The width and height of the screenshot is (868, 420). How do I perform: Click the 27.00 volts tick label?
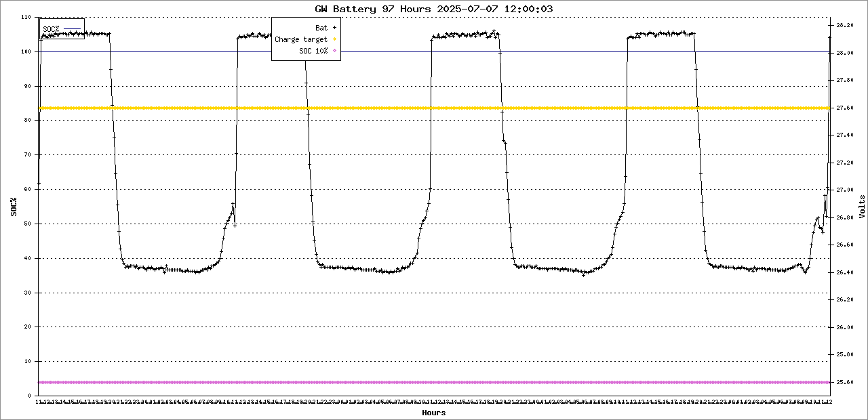[x=844, y=190]
